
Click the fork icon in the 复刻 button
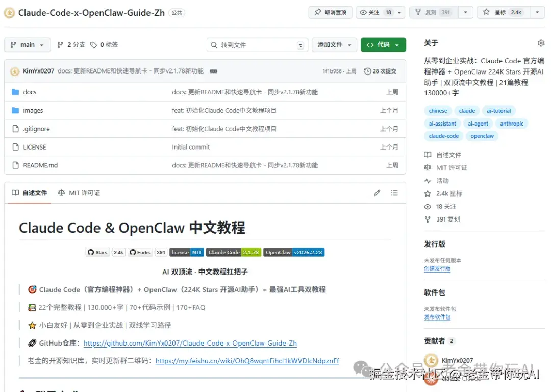(418, 12)
